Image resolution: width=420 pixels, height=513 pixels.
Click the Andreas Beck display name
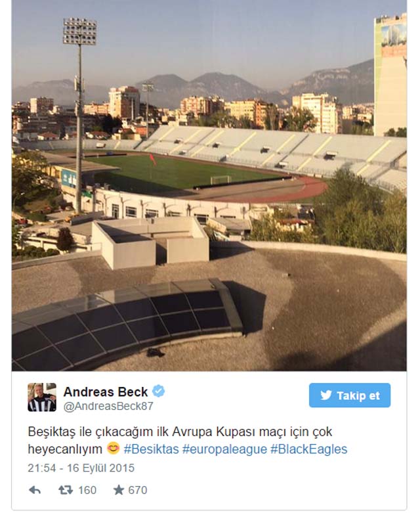pos(106,391)
